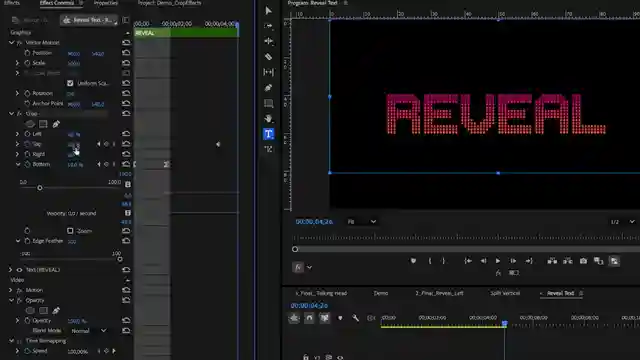Viewport: 640px width, 360px height.
Task: Select the highlighted Type tool
Action: coord(268,134)
